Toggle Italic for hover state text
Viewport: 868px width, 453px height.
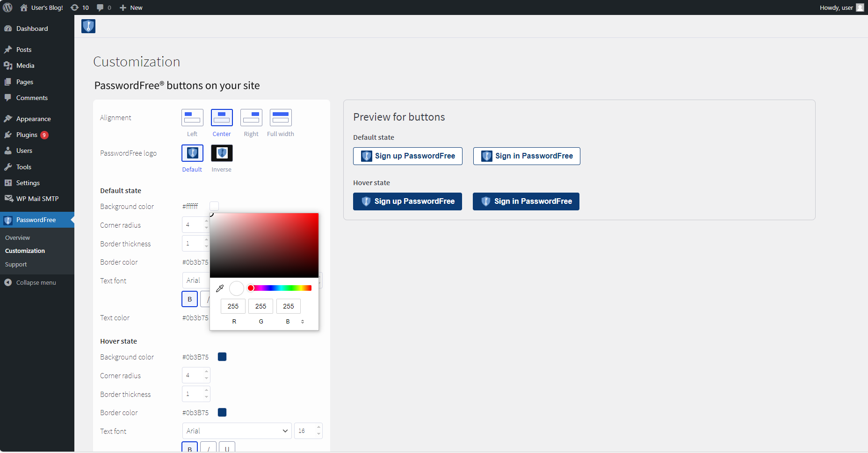tap(208, 448)
